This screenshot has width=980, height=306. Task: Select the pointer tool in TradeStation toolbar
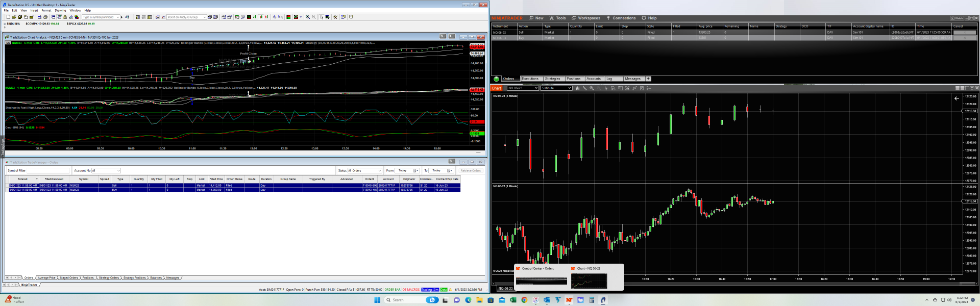322,17
